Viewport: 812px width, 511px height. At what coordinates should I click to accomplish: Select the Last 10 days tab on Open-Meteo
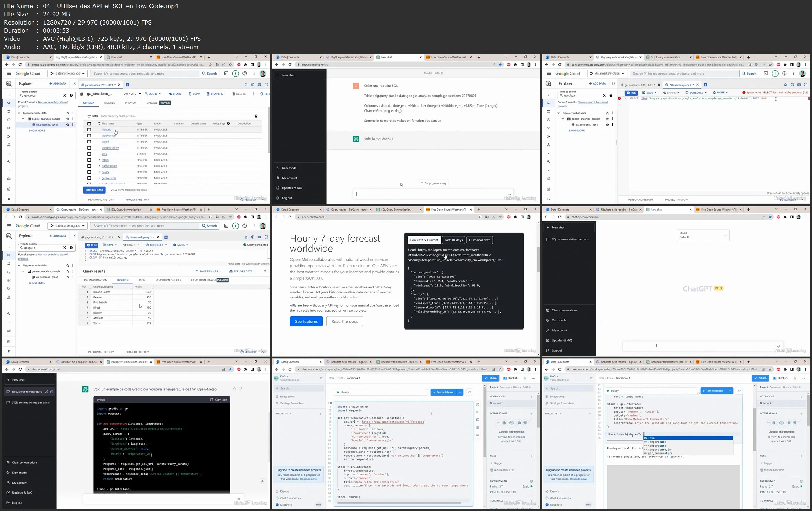453,240
